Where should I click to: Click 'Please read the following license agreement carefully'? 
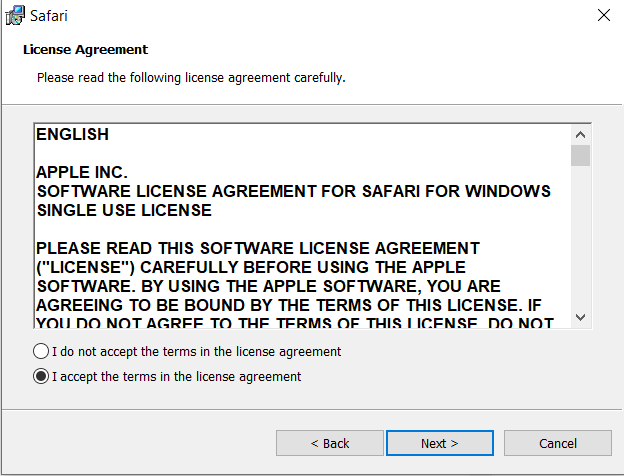click(191, 78)
